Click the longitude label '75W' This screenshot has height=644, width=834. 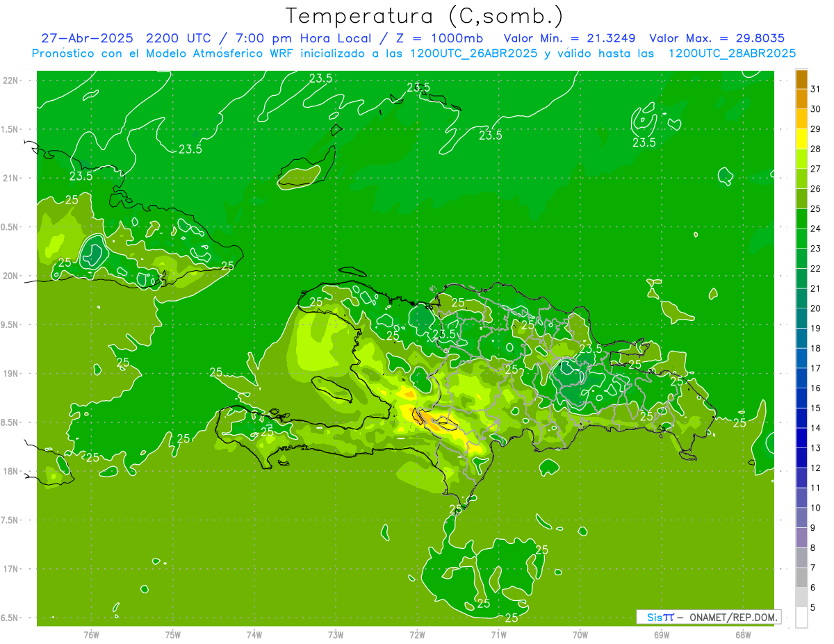tap(173, 634)
